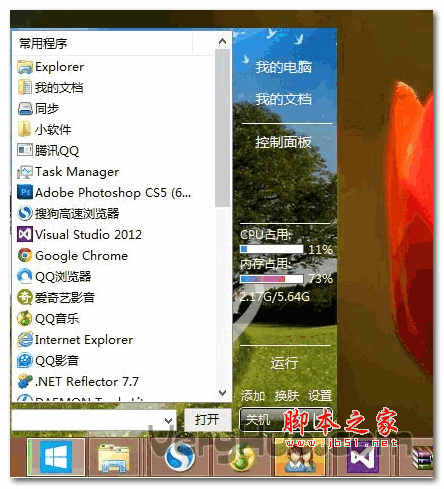Launch Adobe Photoshop CS5 icon

[25, 192]
